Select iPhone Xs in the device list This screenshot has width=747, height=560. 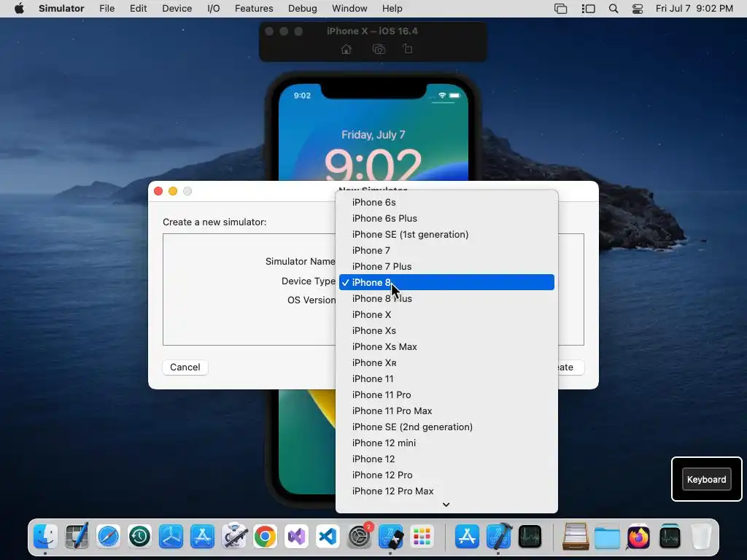point(446,330)
